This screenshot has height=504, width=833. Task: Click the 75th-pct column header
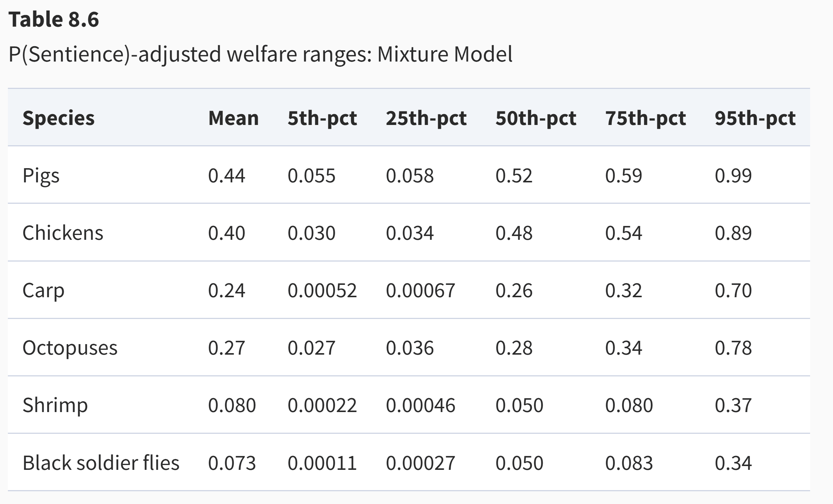(x=645, y=118)
